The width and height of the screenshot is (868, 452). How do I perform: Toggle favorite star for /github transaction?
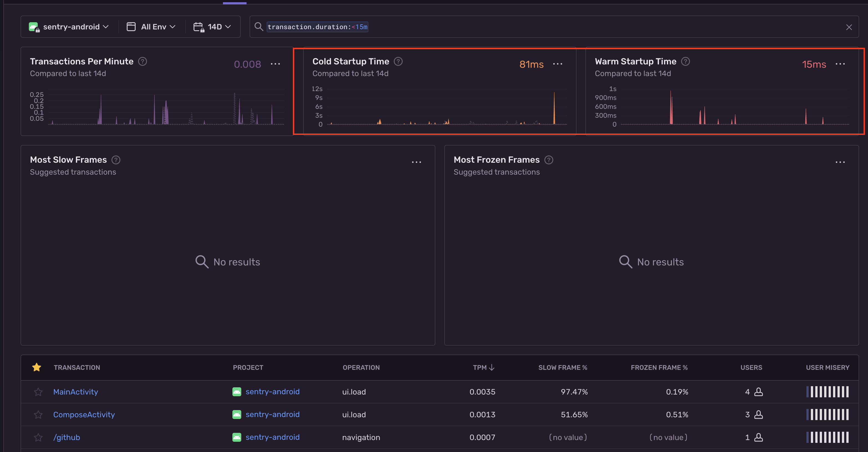(x=38, y=437)
